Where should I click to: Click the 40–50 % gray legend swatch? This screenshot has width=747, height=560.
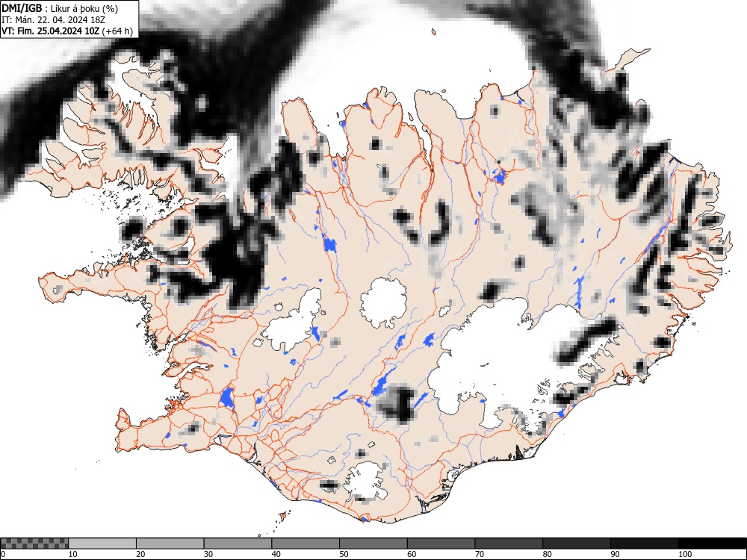[x=306, y=544]
